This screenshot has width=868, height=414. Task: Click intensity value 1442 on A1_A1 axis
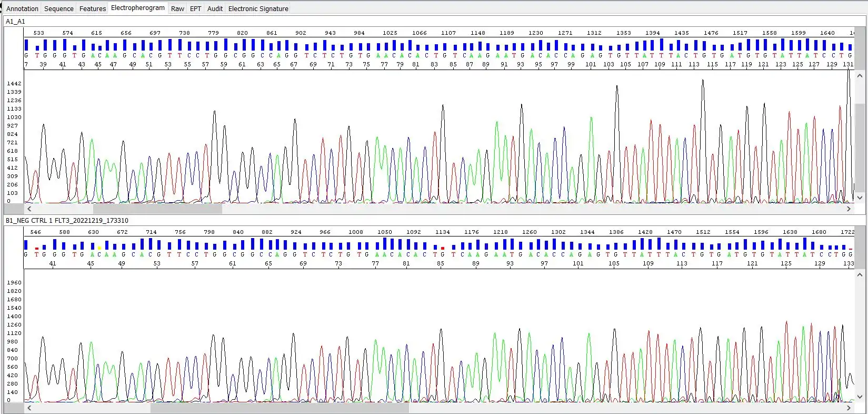pyautogui.click(x=14, y=84)
